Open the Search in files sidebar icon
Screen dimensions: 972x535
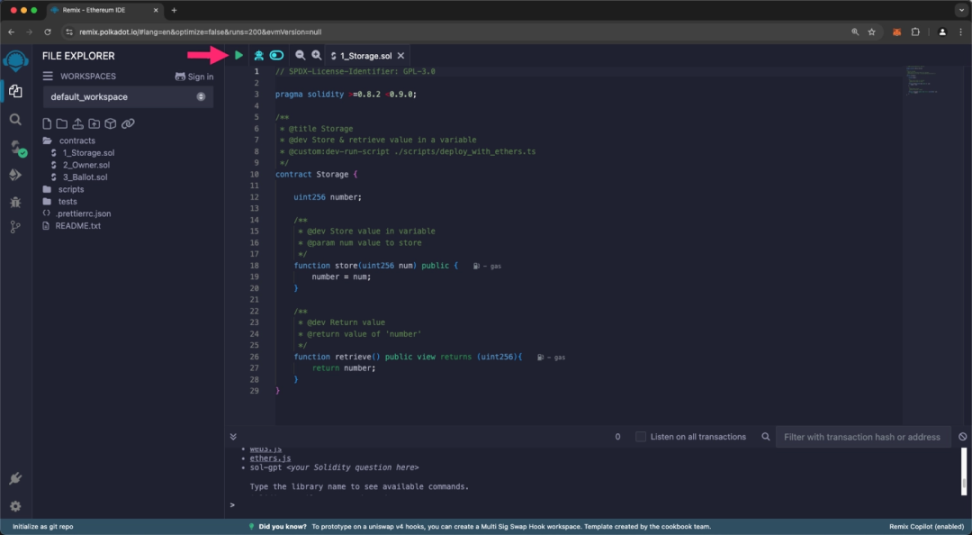[15, 120]
